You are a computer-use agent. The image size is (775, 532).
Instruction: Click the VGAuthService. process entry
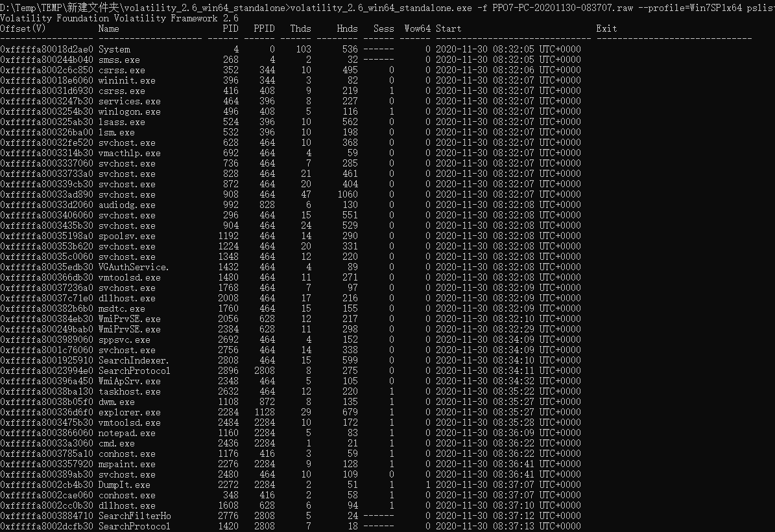point(134,267)
